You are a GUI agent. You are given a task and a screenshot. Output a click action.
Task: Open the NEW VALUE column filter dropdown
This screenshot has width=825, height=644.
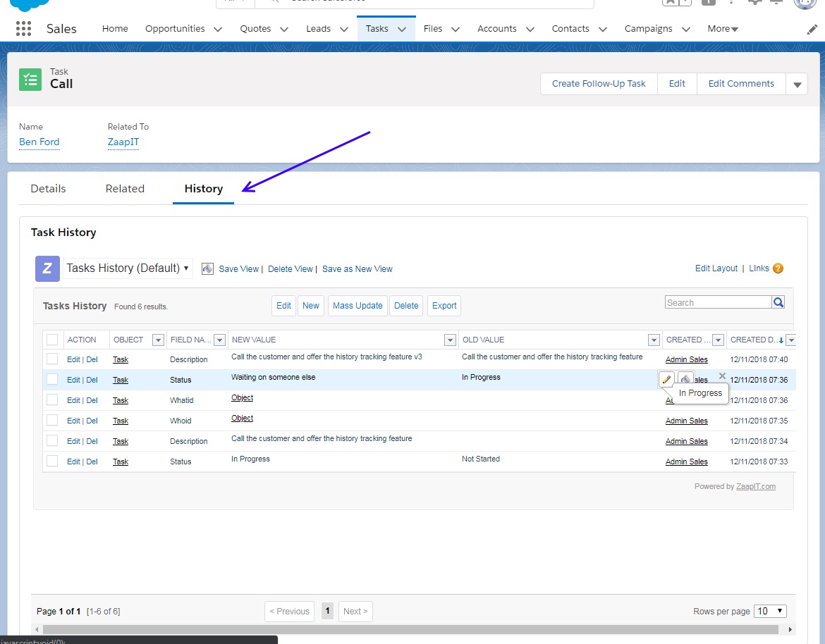[x=450, y=340]
